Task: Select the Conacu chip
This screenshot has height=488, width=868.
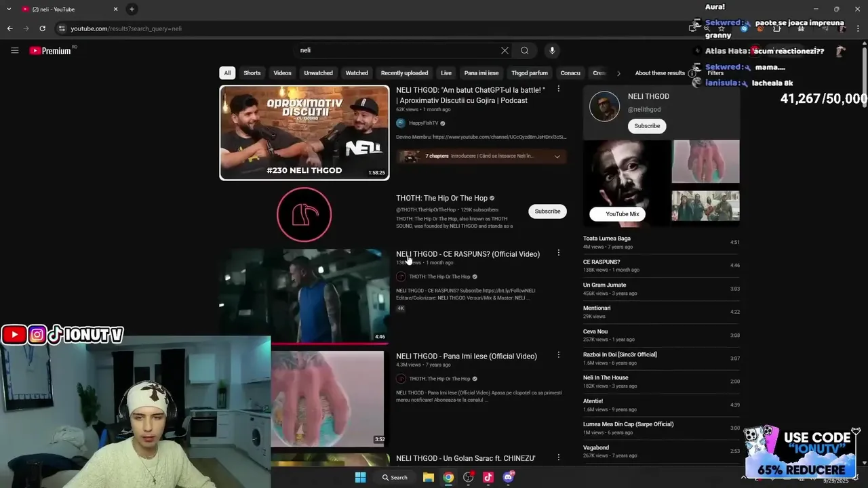Action: (x=570, y=73)
